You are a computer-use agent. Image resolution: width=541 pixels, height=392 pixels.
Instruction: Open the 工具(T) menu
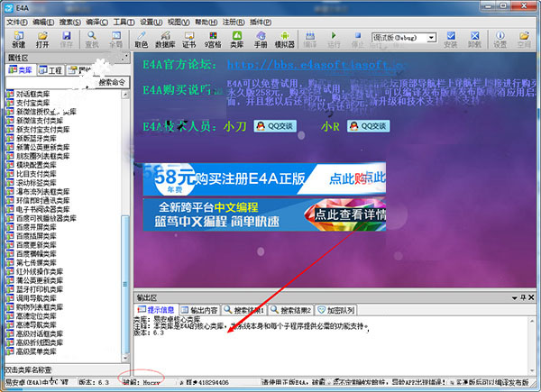coord(124,22)
